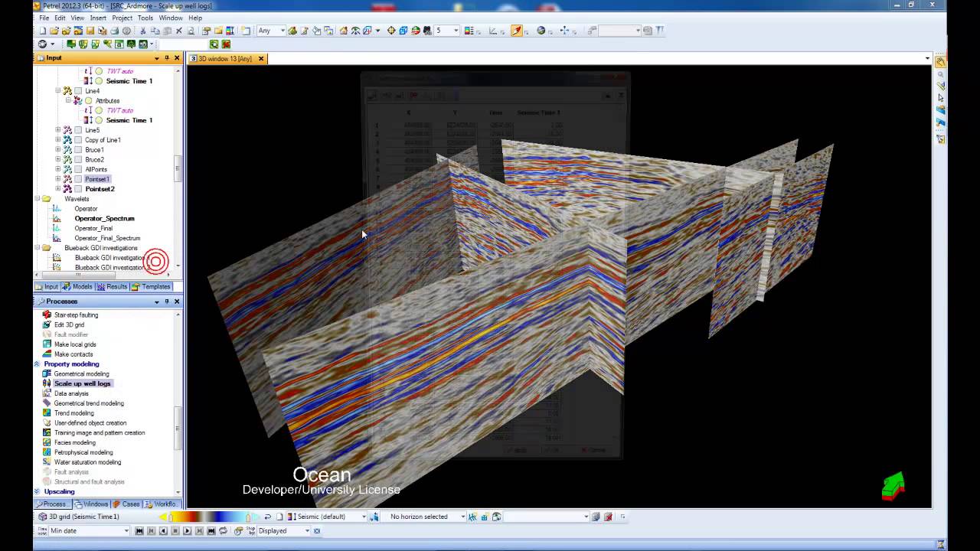Collapse Blueback GDI investigations folder

click(x=38, y=248)
